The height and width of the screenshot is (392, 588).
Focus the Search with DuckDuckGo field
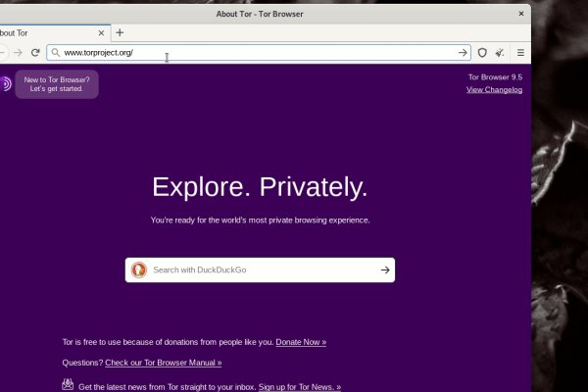coord(260,269)
